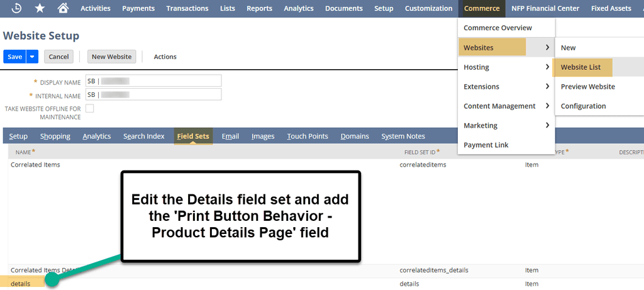Click the Cancel button
This screenshot has width=644, height=290.
pyautogui.click(x=58, y=57)
